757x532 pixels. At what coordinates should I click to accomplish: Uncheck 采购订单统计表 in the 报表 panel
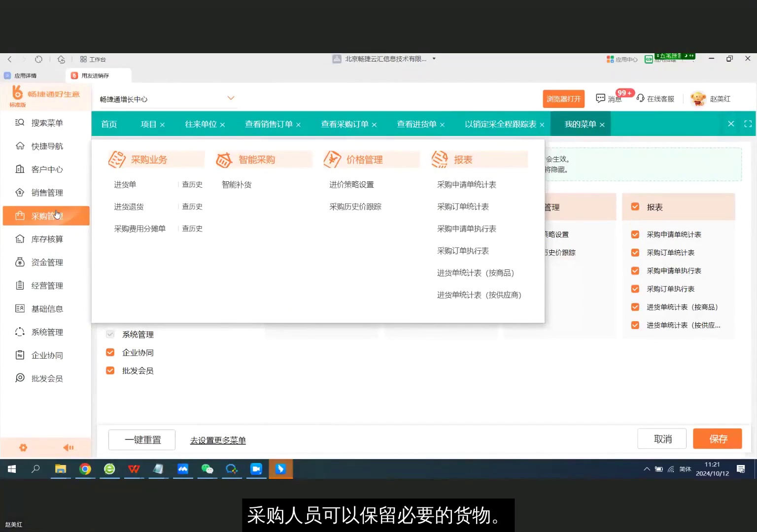pyautogui.click(x=635, y=252)
